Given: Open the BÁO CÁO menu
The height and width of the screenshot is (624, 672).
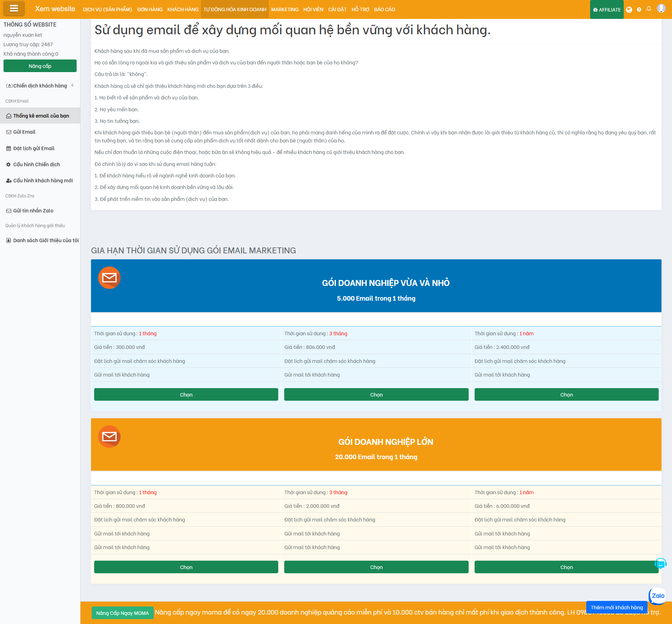Looking at the screenshot, I should click(384, 9).
